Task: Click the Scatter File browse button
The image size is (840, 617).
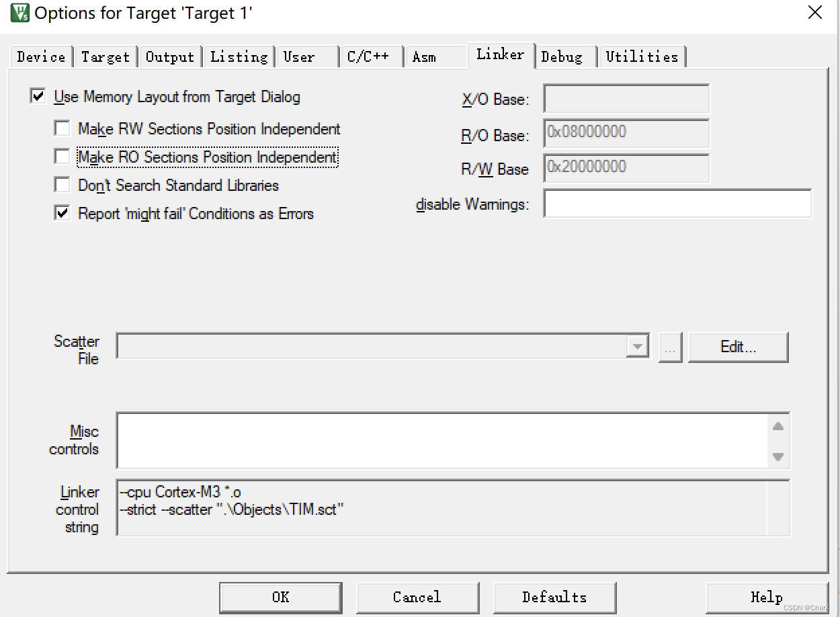Action: point(671,347)
